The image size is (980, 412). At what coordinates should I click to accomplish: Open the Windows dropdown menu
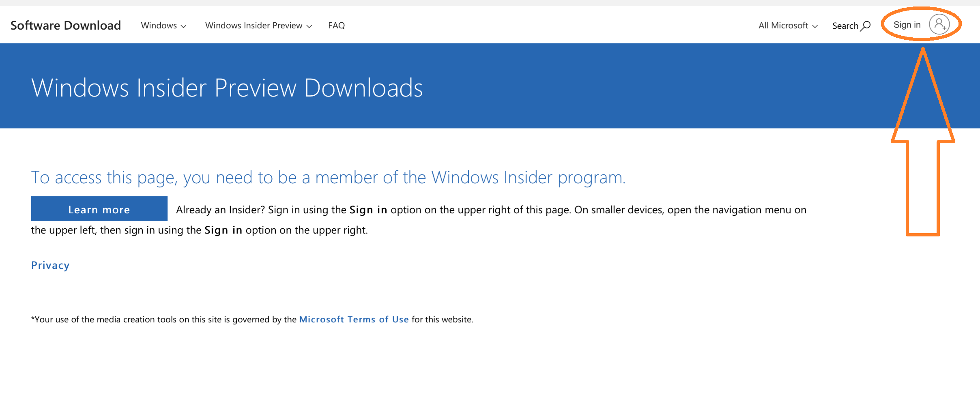tap(163, 26)
